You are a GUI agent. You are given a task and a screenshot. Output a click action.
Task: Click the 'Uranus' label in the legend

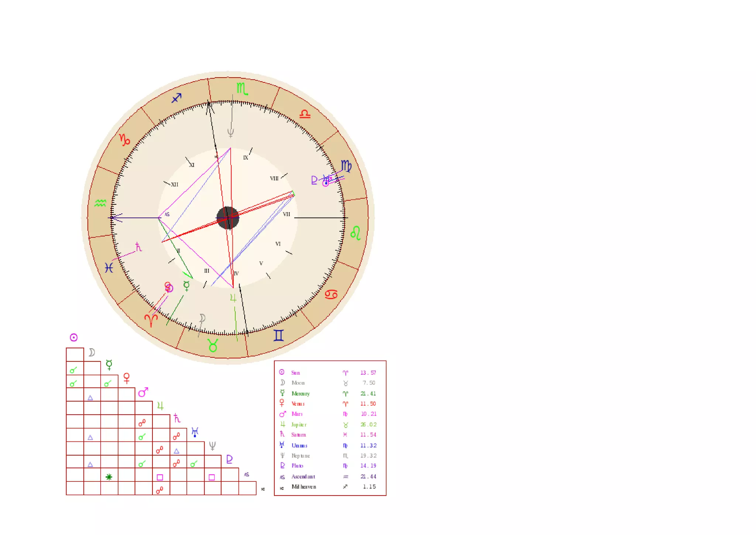299,446
